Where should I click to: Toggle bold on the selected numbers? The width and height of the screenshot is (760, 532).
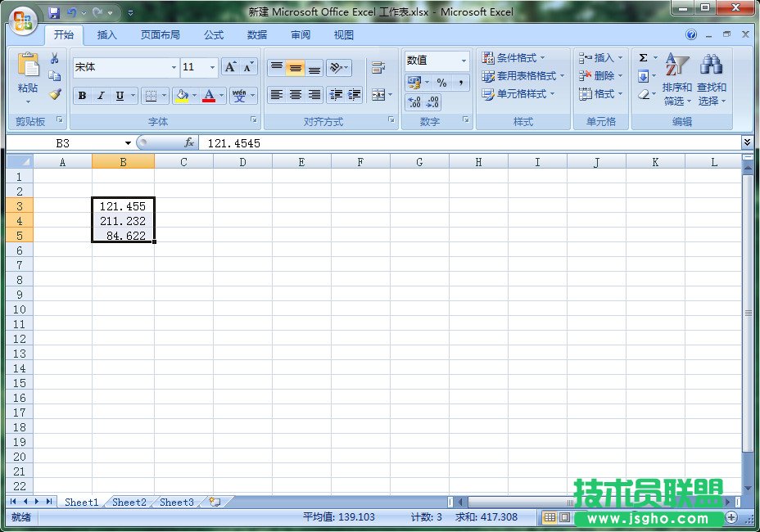click(x=81, y=96)
